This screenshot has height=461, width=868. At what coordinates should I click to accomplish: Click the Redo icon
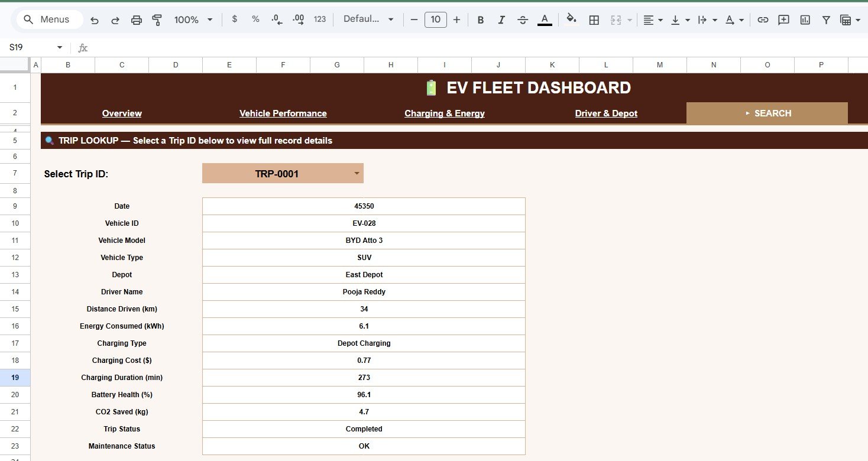pos(115,20)
